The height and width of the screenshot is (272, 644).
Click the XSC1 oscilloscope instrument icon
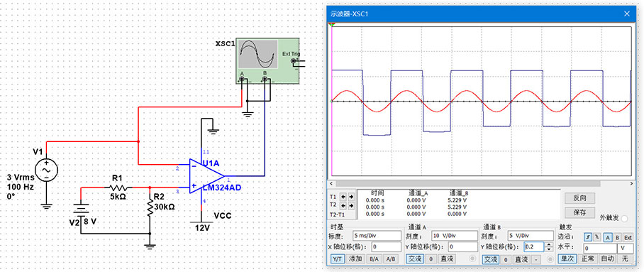point(267,61)
